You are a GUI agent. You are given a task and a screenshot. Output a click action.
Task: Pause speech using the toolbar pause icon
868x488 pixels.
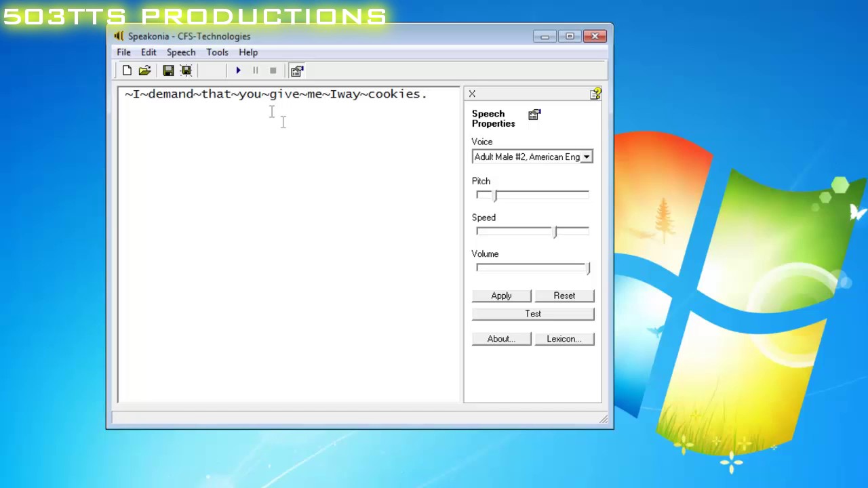click(x=256, y=70)
